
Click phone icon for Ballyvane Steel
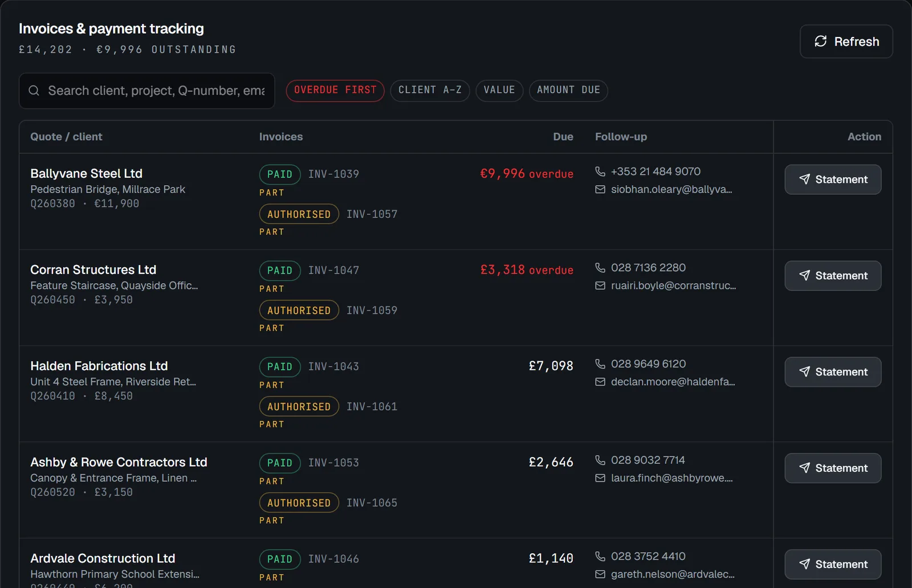click(600, 171)
